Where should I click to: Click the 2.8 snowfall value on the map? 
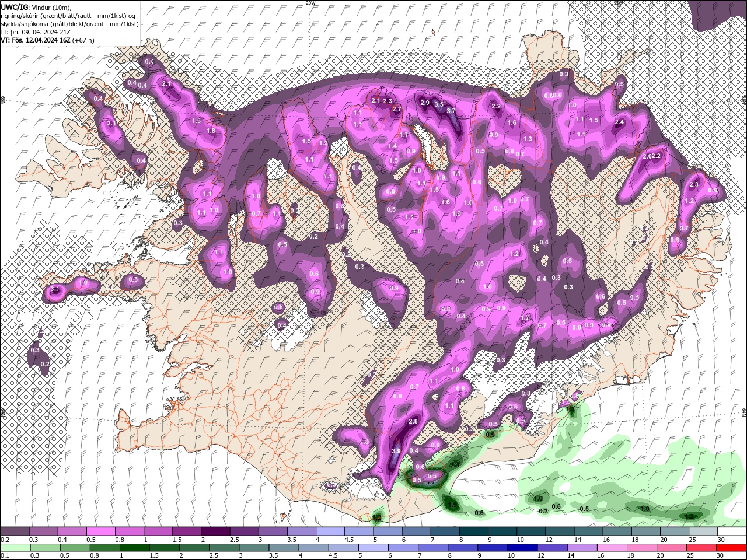pyautogui.click(x=413, y=422)
